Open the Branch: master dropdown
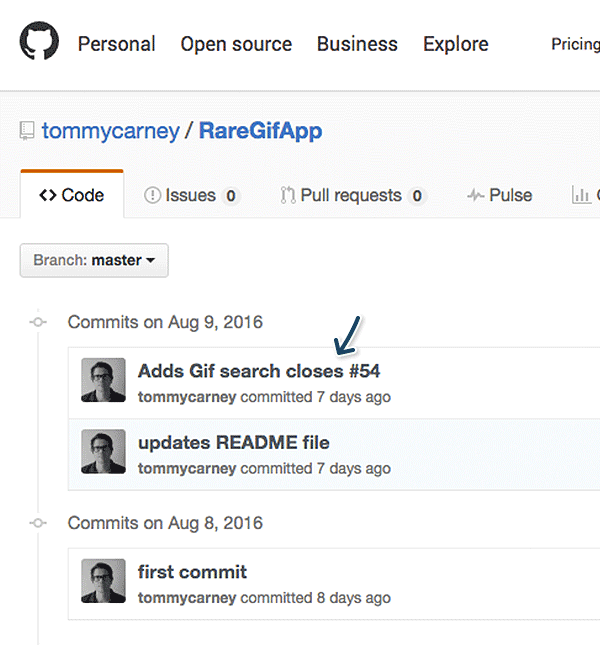The width and height of the screenshot is (600, 666). coord(94,260)
